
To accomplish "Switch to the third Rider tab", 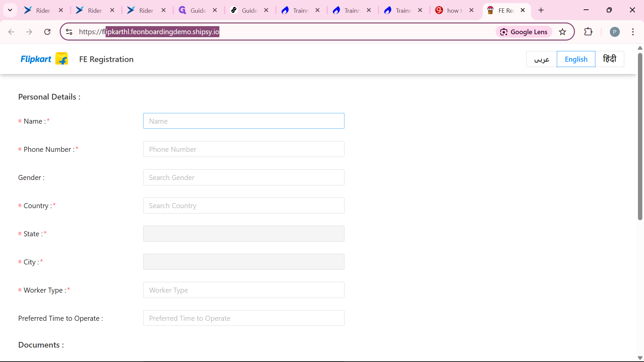I will click(141, 10).
